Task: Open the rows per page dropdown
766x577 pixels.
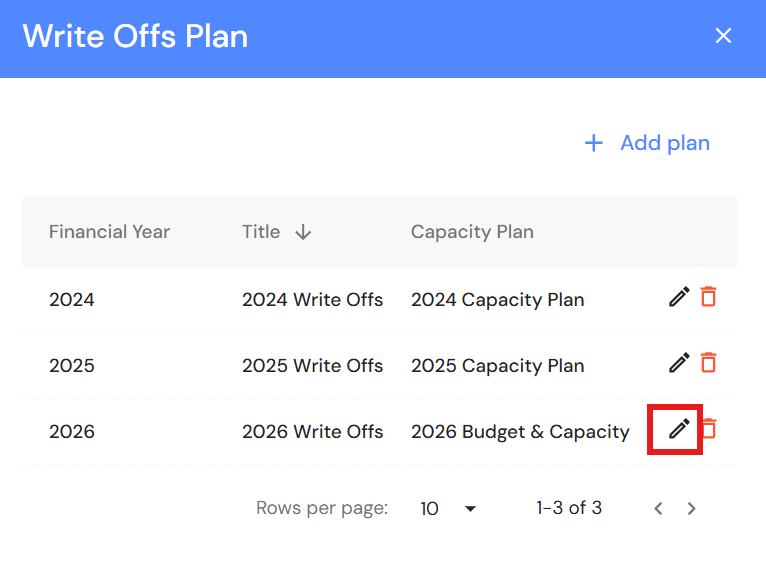Action: point(448,509)
